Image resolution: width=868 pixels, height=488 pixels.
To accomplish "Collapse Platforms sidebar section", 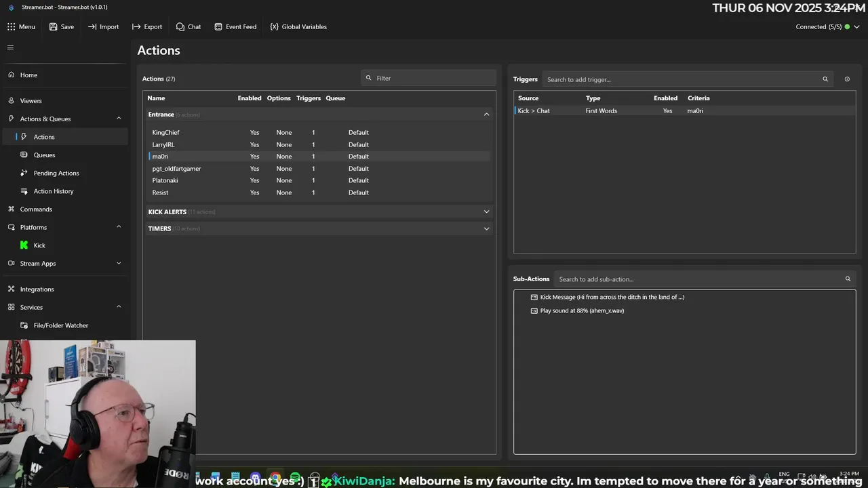I will (119, 227).
